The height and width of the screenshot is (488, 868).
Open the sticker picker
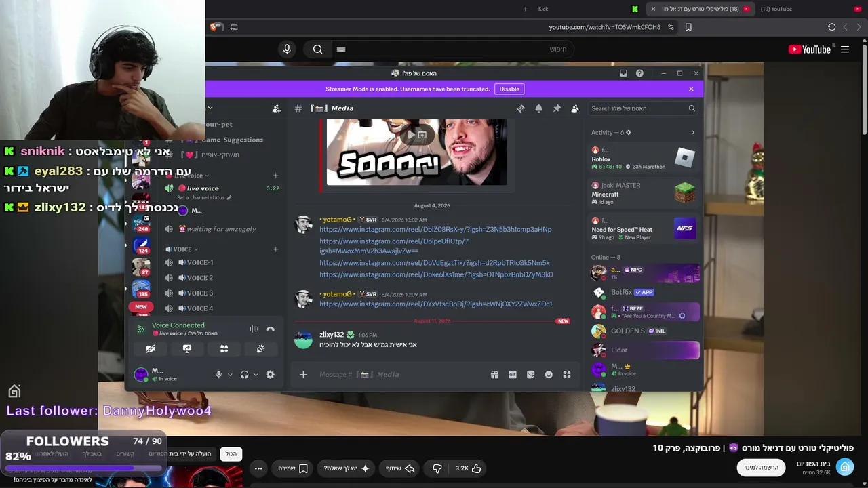pyautogui.click(x=530, y=374)
